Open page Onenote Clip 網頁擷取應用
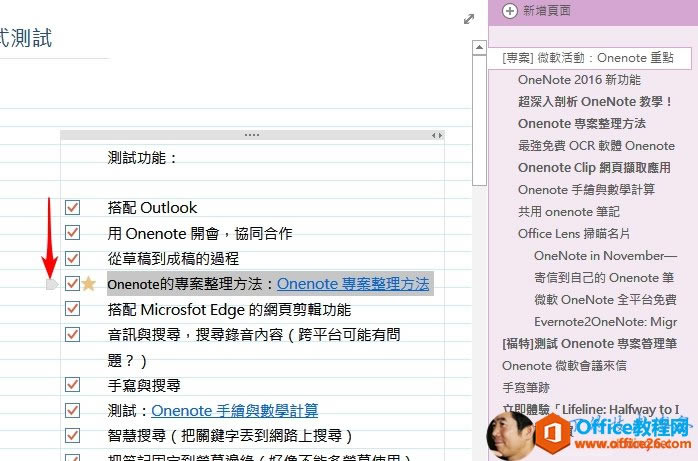This screenshot has height=461, width=698. click(x=594, y=167)
